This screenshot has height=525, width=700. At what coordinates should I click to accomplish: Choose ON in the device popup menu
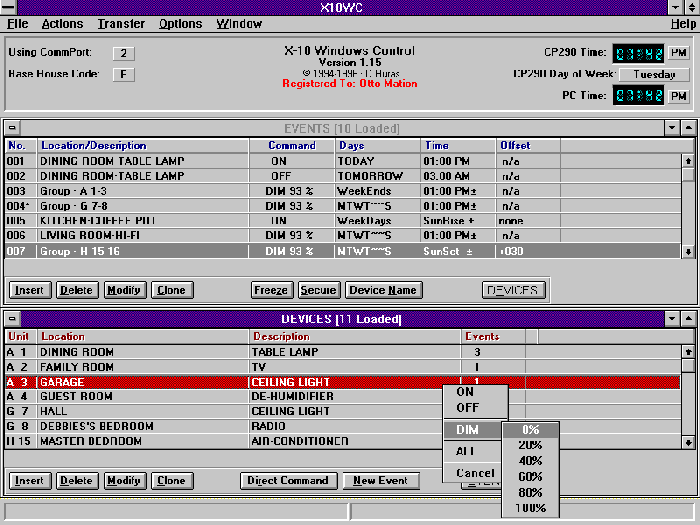pyautogui.click(x=476, y=392)
